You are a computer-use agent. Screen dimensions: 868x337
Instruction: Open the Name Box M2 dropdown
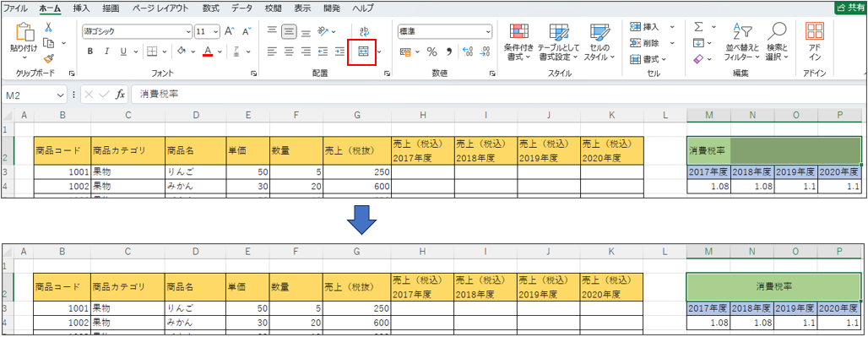[x=61, y=95]
